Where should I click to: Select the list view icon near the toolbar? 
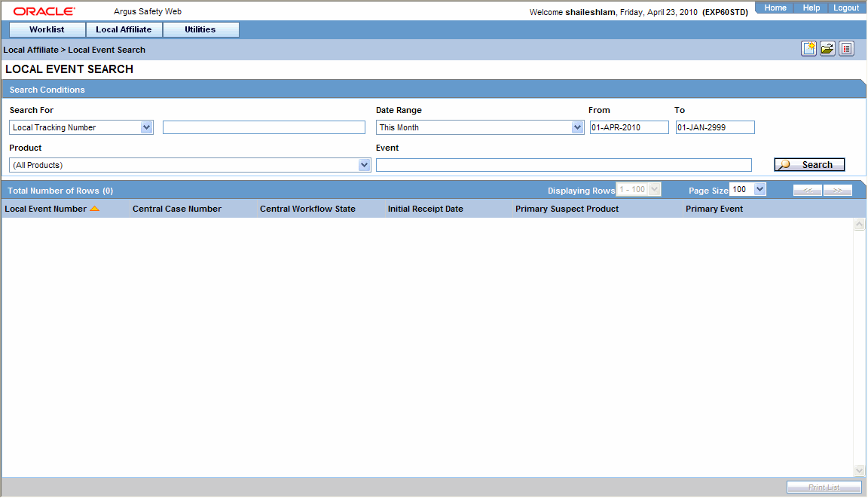[x=846, y=47]
